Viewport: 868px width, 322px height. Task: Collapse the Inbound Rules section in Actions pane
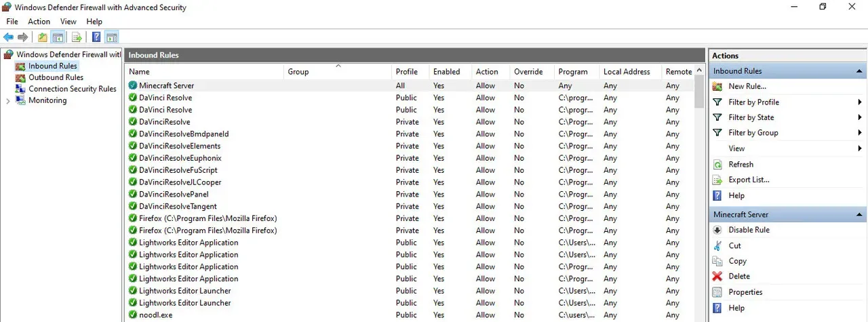[x=859, y=71]
